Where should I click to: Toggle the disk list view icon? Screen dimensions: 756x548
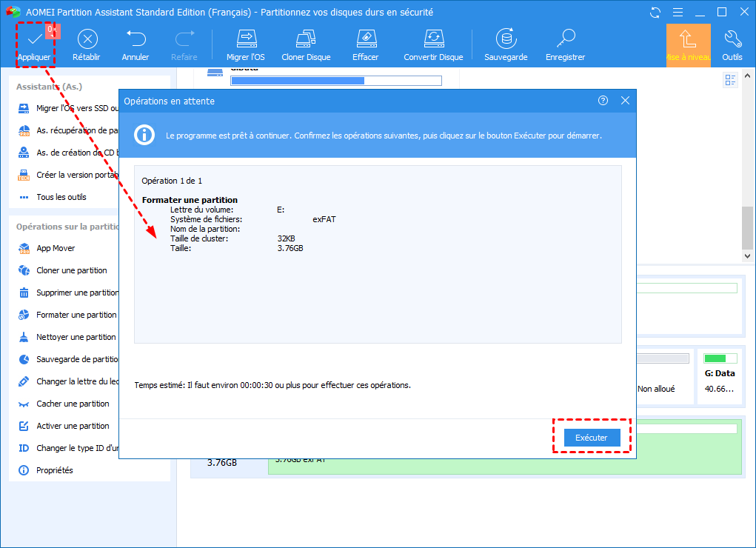pos(731,80)
